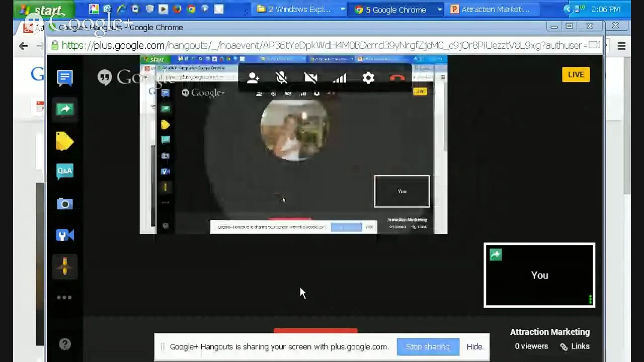Viewport: 644px width, 362px height.
Task: Open the '5 Google Chrome' taskbar group
Action: click(397, 10)
